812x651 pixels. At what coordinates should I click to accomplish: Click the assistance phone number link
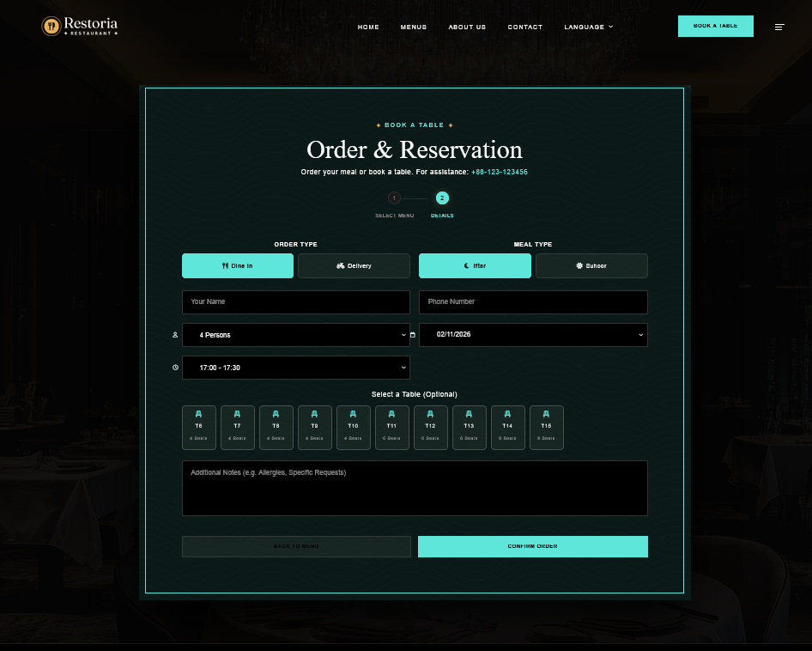[499, 172]
